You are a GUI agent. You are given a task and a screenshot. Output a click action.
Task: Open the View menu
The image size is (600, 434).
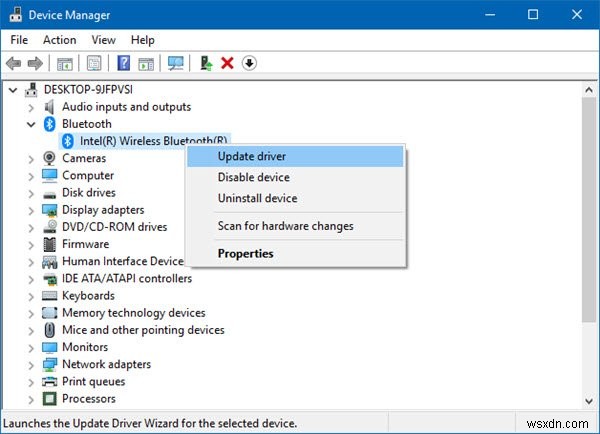click(103, 40)
